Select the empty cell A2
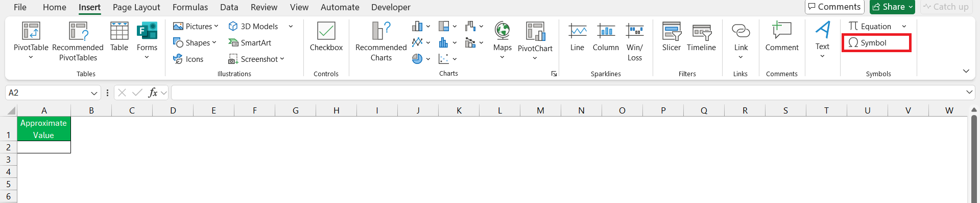 (x=44, y=147)
